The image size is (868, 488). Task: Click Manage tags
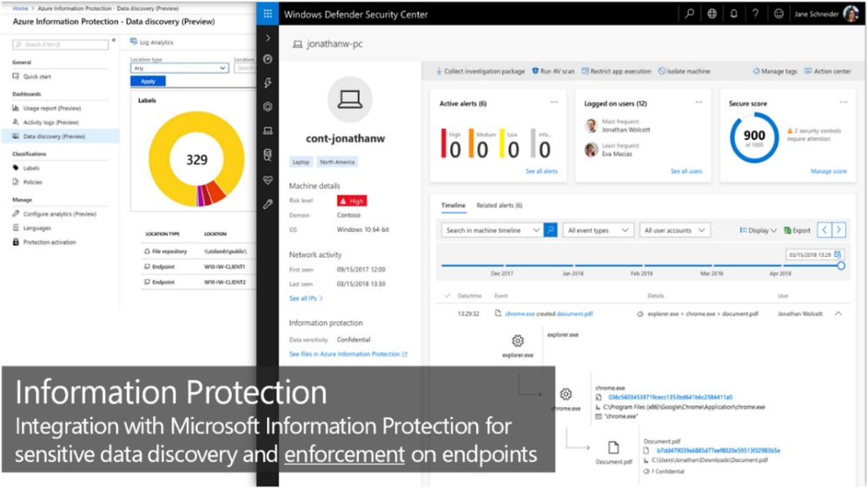click(x=774, y=71)
